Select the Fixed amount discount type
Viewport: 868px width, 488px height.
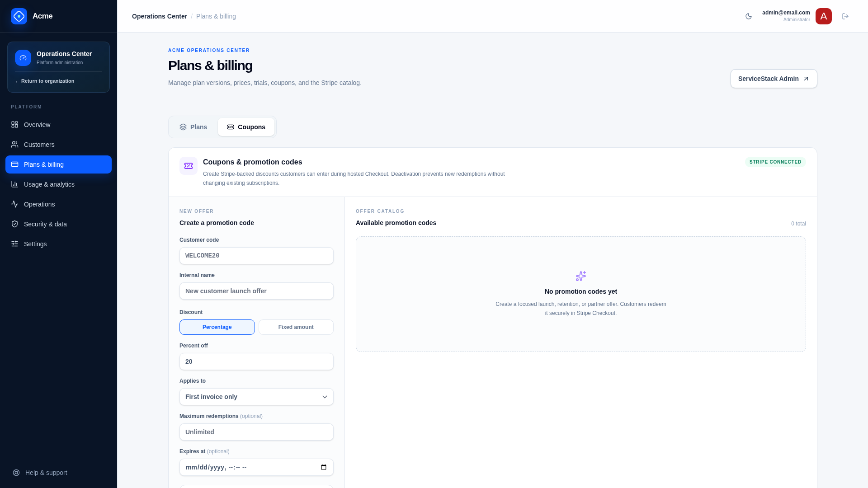tap(296, 327)
